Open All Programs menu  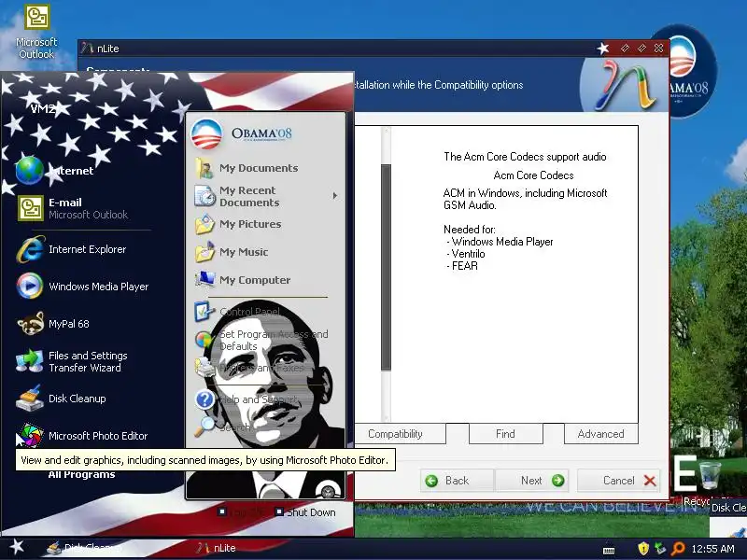click(81, 474)
